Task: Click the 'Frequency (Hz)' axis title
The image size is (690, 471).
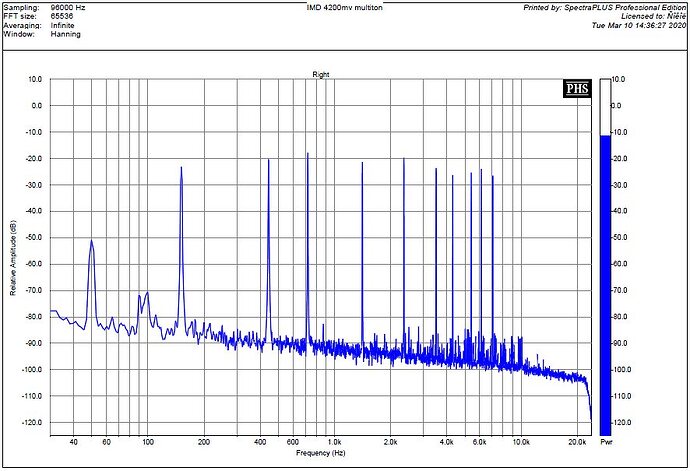Action: tap(320, 453)
